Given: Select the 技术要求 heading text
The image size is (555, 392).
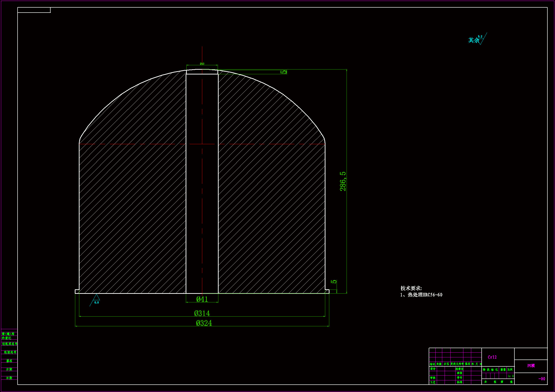Looking at the screenshot, I should coord(411,288).
